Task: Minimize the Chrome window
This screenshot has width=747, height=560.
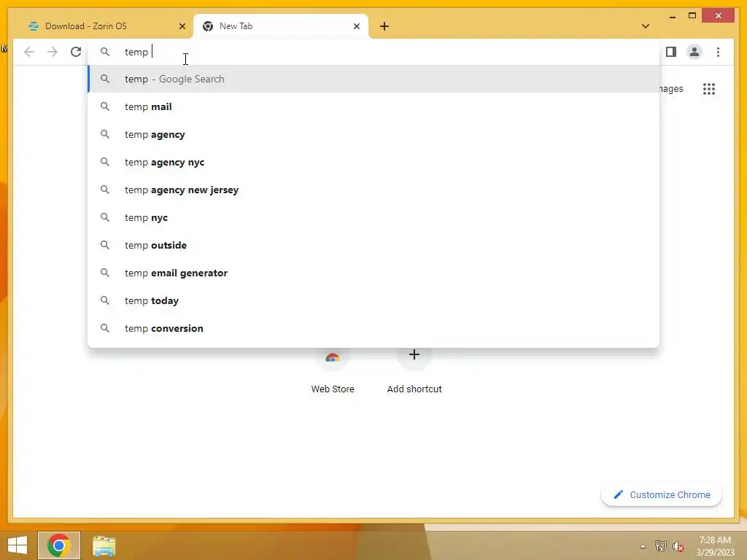Action: click(672, 16)
